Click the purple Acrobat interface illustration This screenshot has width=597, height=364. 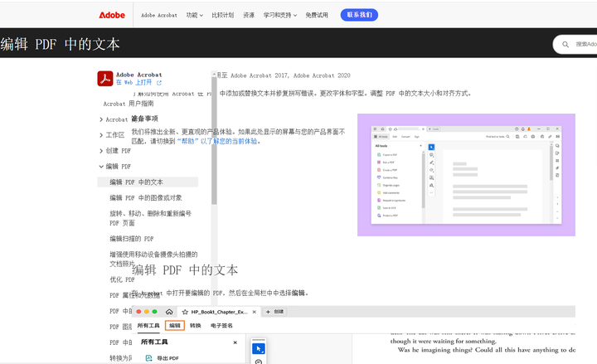point(466,175)
